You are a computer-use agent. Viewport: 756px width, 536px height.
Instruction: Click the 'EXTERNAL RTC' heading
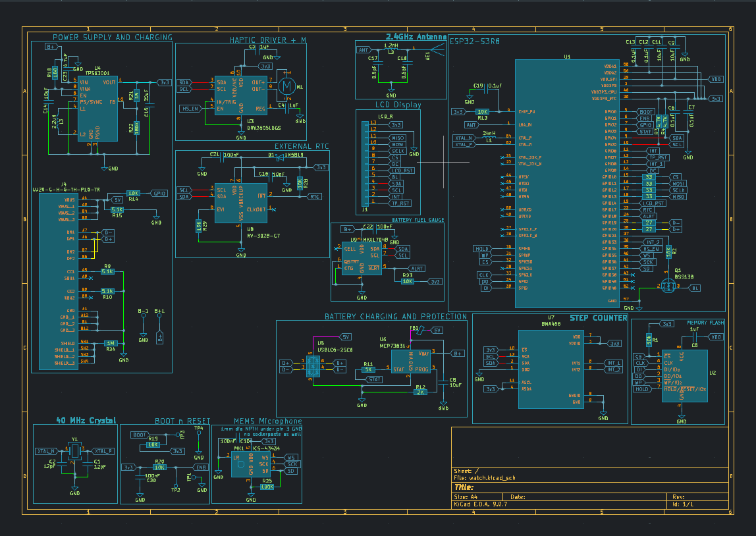click(302, 146)
